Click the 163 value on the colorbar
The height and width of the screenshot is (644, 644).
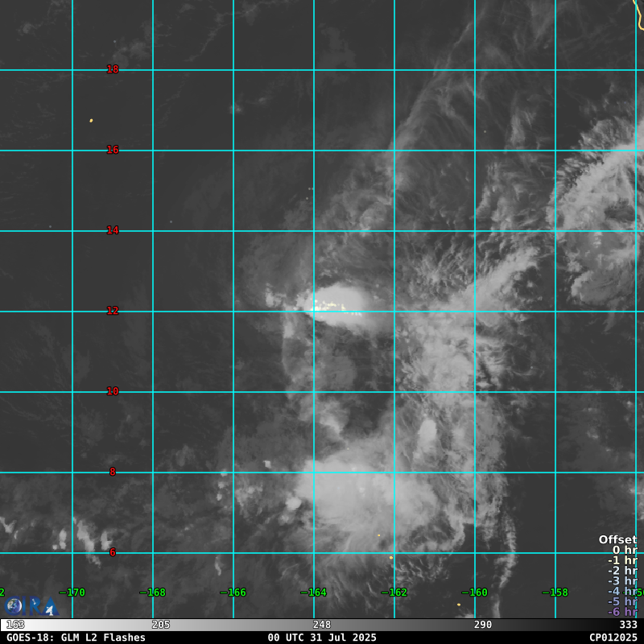15,625
